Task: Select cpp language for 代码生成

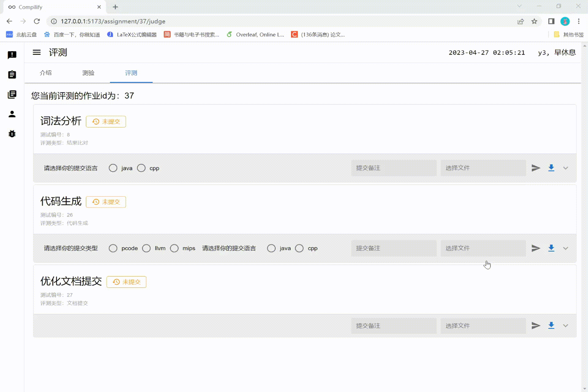Action: coord(300,248)
